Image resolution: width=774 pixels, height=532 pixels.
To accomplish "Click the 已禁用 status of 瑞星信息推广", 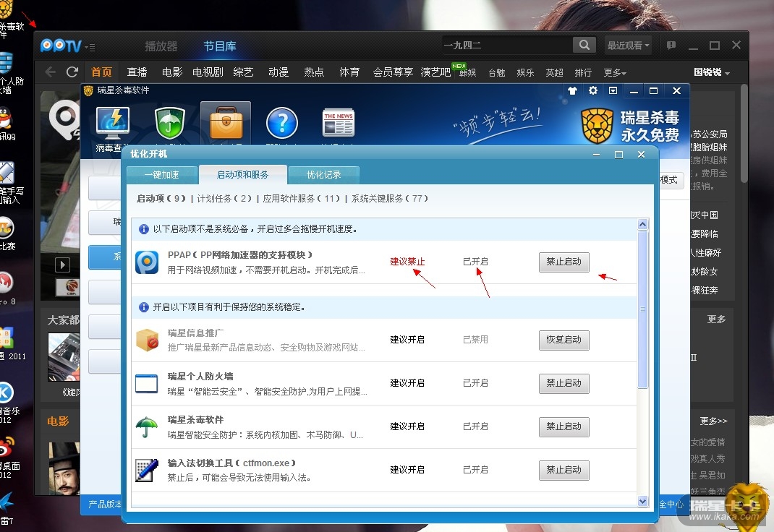I will point(475,340).
